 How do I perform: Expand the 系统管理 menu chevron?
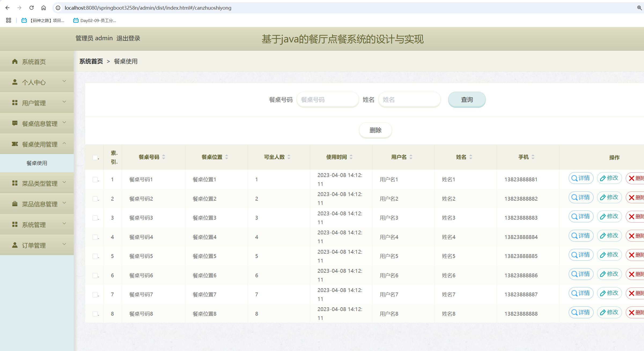64,224
